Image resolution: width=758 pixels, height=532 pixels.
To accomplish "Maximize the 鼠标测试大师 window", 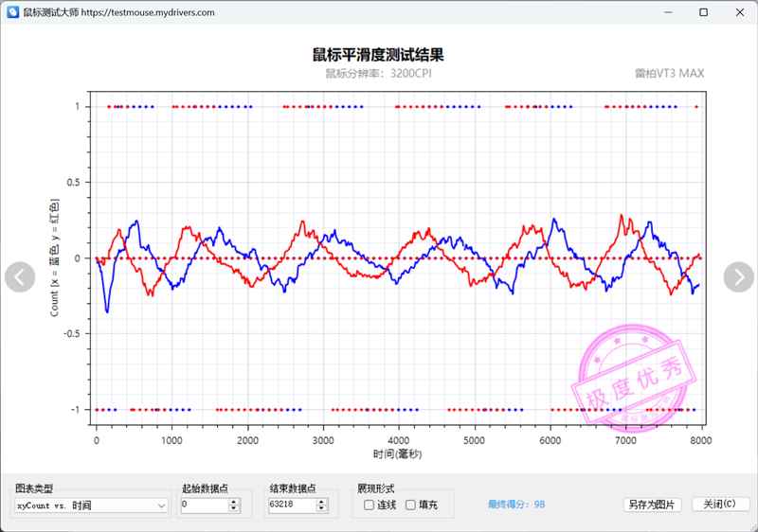I will [704, 12].
